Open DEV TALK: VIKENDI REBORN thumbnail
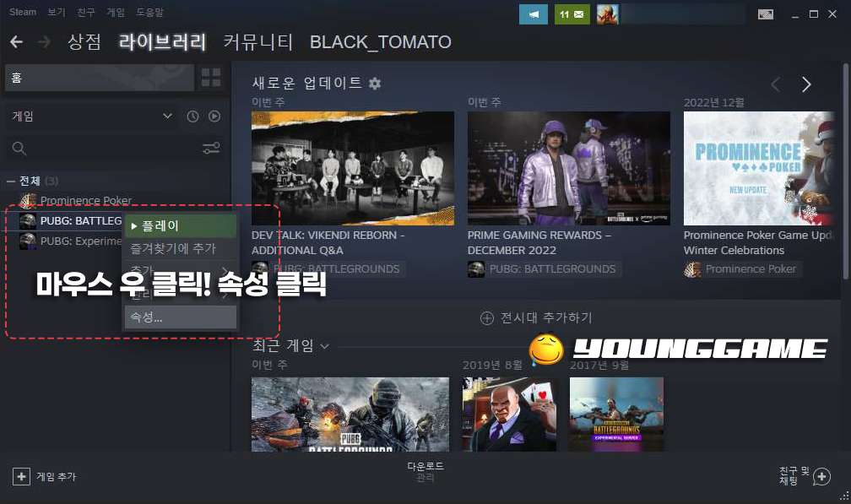Viewport: 851px width, 504px height. click(353, 168)
